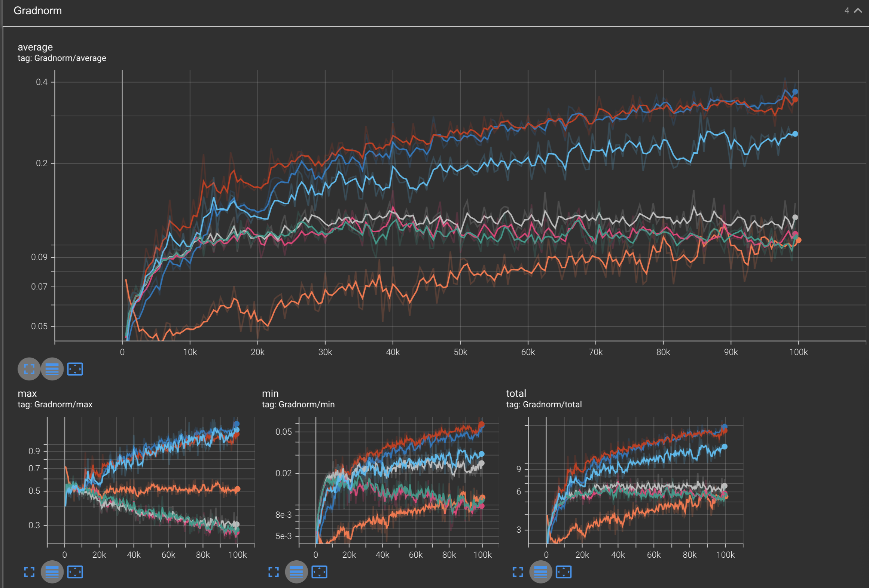Click the 'tag: Gradnorm/total' label
The height and width of the screenshot is (588, 869).
[x=544, y=404]
